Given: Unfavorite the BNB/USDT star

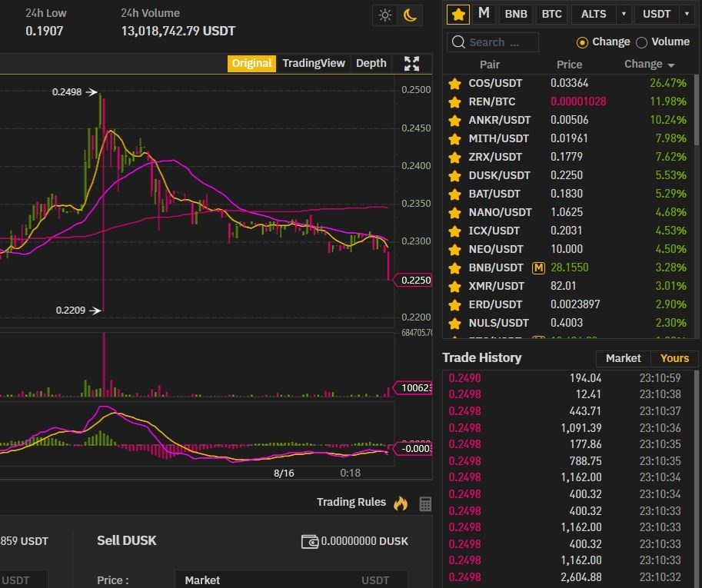Looking at the screenshot, I should (x=454, y=267).
